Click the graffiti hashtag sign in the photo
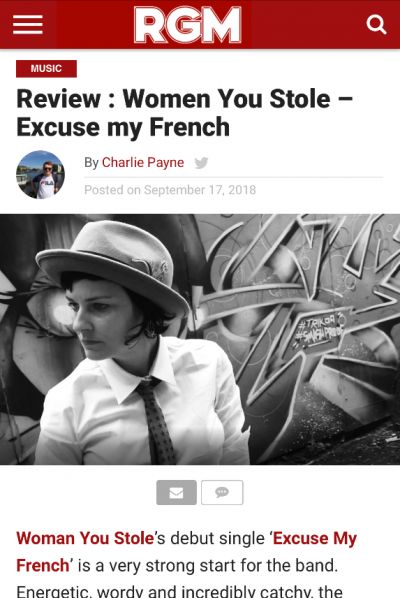The image size is (400, 598). pyautogui.click(x=320, y=329)
